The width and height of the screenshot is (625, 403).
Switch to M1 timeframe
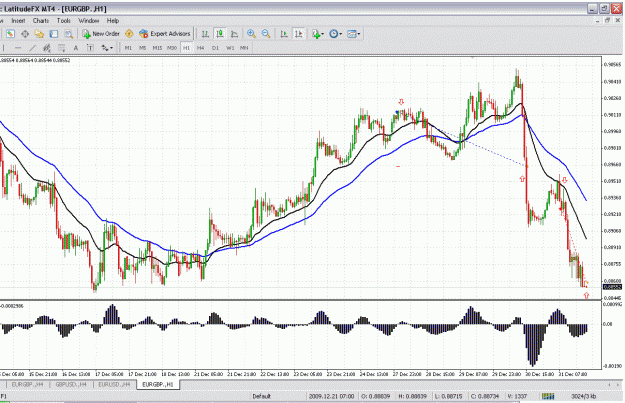click(128, 48)
